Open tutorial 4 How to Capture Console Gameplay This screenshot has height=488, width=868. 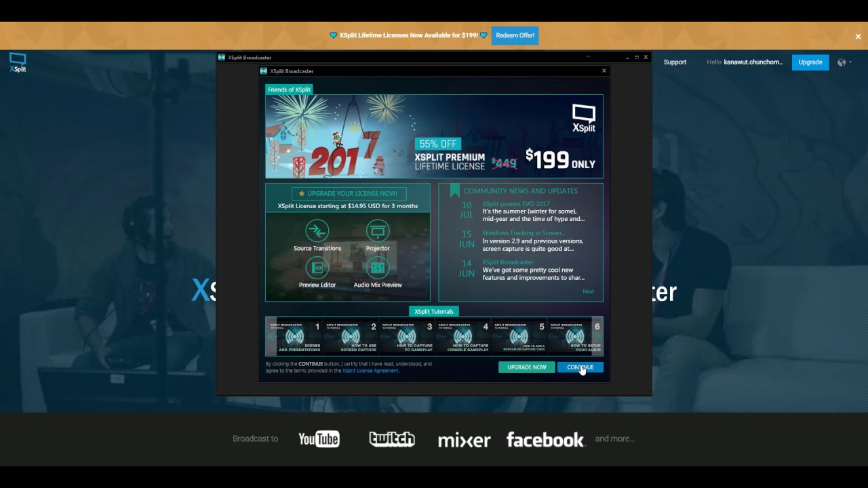[x=463, y=336]
